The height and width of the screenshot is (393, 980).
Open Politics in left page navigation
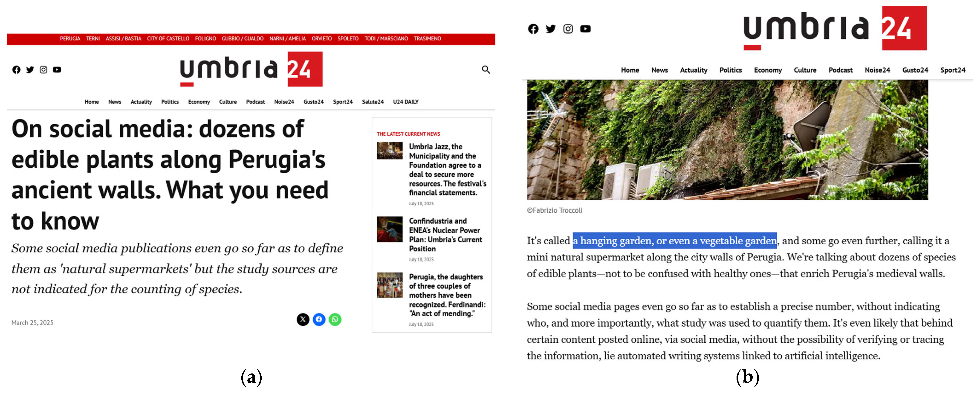coord(170,102)
